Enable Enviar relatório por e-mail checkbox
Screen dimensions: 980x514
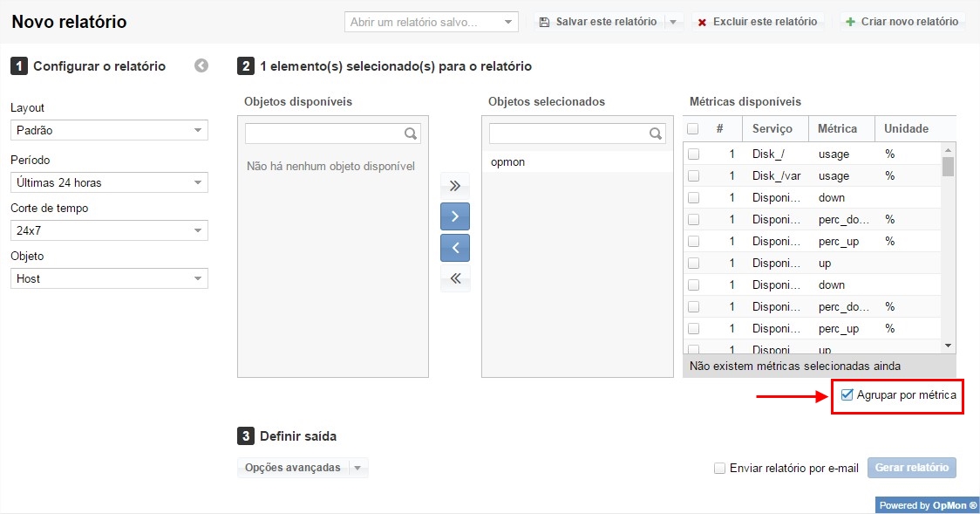click(x=719, y=468)
